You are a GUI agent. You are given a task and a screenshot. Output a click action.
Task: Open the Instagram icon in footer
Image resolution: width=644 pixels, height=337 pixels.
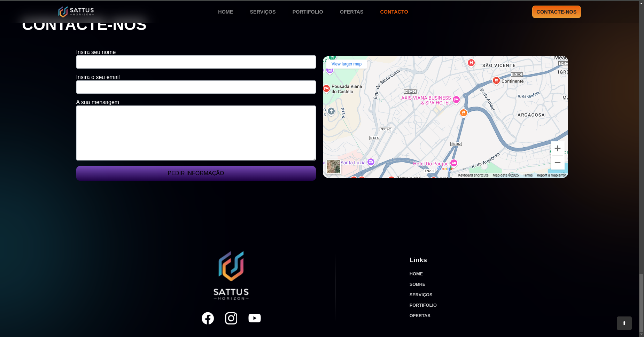pos(231,318)
